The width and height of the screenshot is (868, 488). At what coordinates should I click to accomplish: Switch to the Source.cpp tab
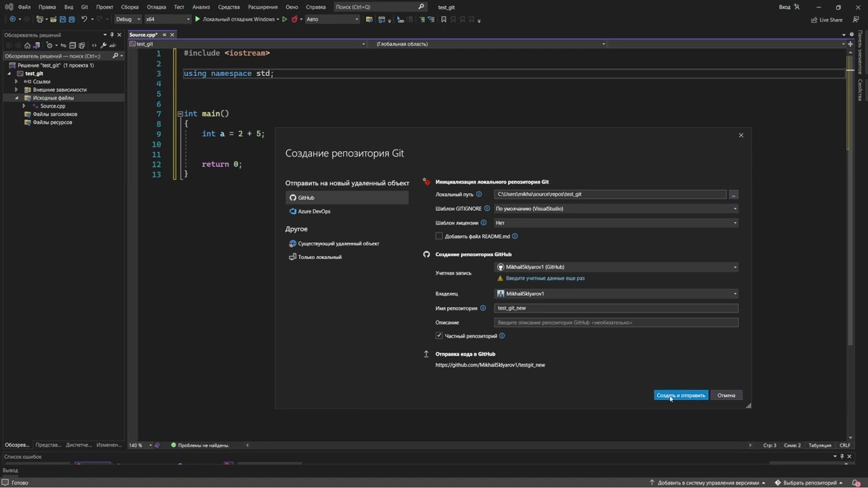click(143, 35)
